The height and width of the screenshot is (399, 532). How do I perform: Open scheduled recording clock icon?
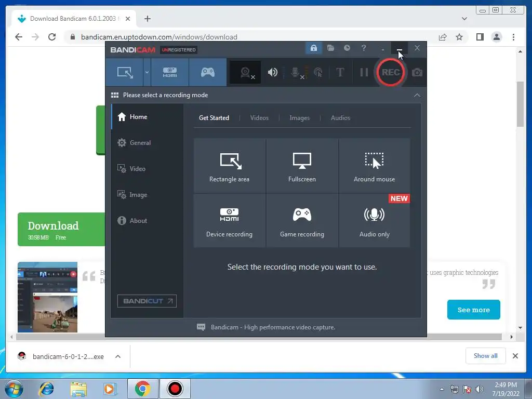click(x=347, y=48)
